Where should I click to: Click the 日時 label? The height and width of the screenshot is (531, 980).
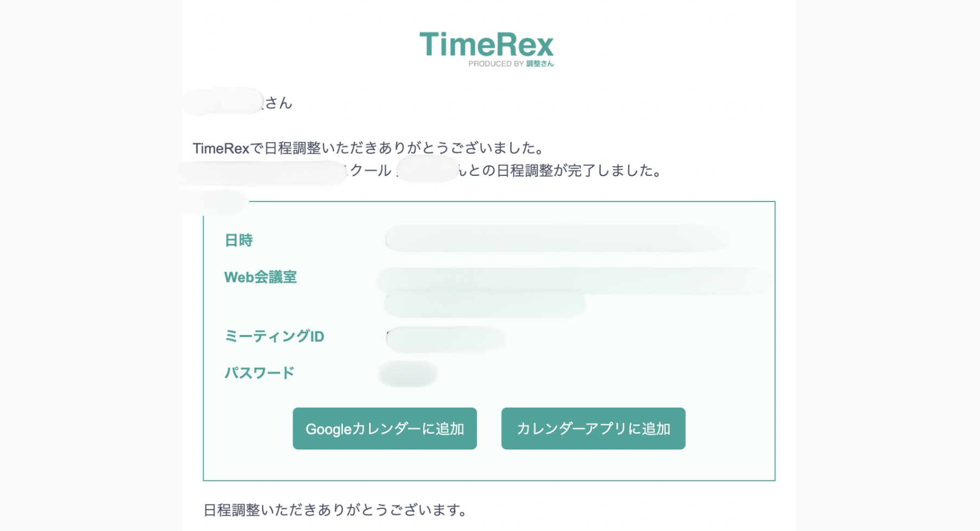239,241
